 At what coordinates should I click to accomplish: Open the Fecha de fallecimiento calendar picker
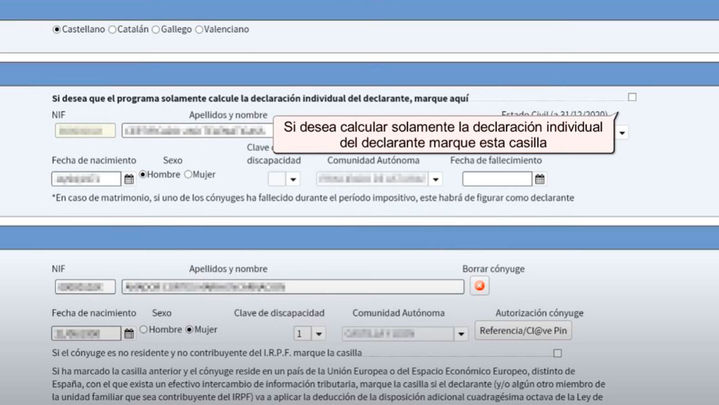point(540,180)
